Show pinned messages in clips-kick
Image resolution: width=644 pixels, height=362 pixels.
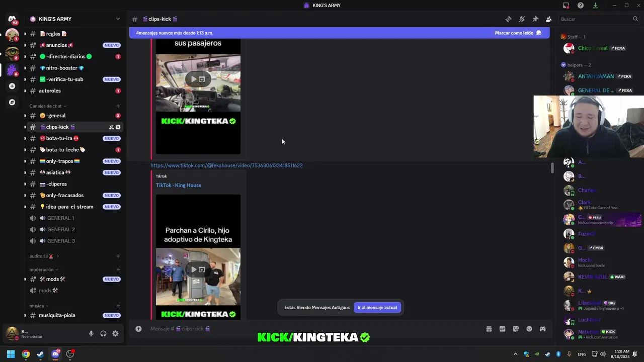535,19
